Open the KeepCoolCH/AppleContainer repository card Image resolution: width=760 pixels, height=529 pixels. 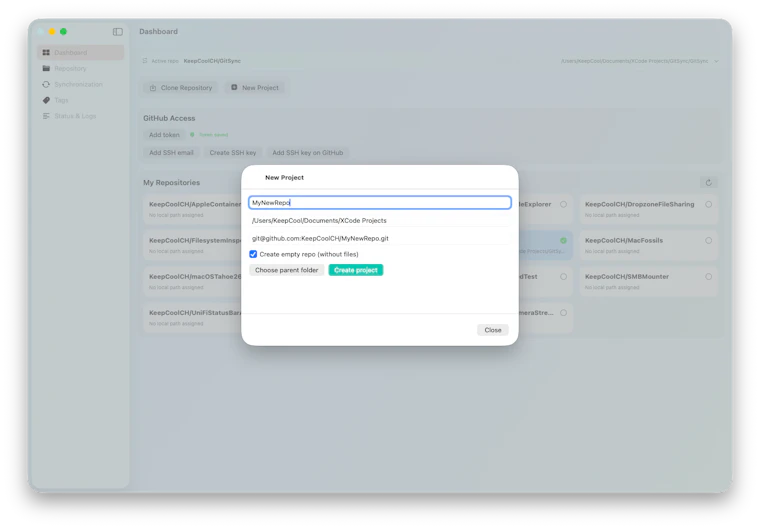pos(192,209)
